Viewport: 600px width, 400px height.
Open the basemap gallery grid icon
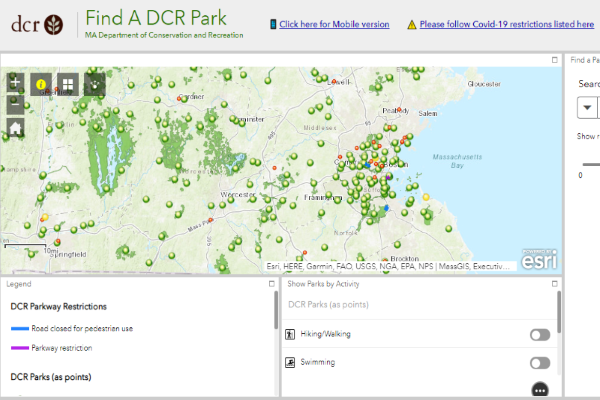coord(68,85)
